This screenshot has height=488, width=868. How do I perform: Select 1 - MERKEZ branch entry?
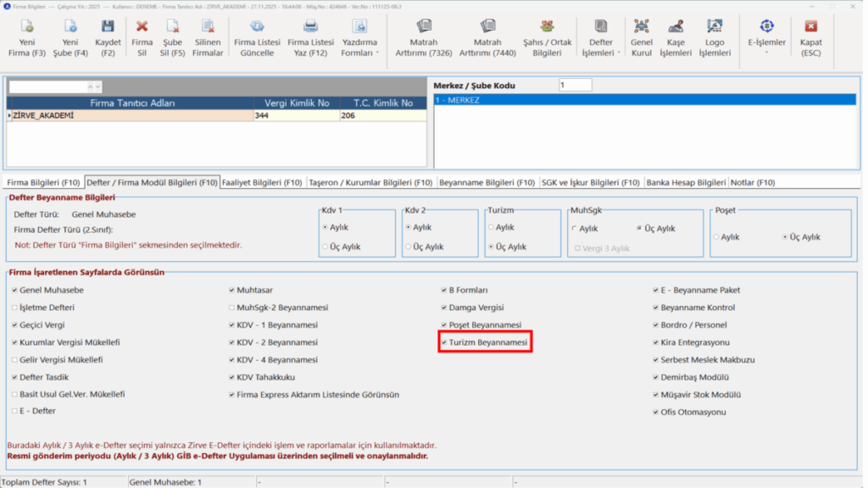click(x=645, y=100)
